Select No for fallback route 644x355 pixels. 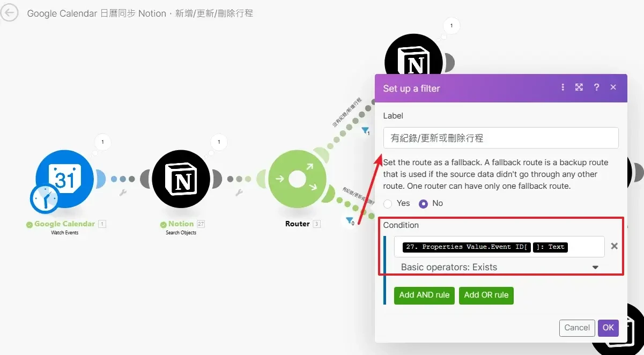[424, 204]
